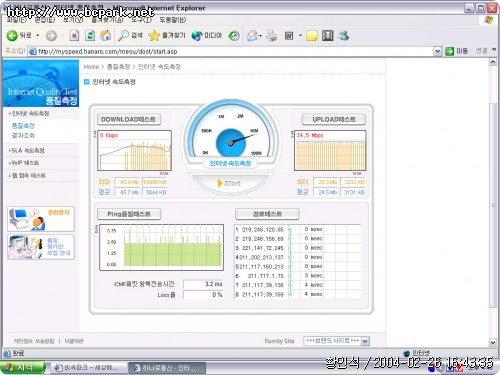Open Favorites with the star icon

pos(167,35)
